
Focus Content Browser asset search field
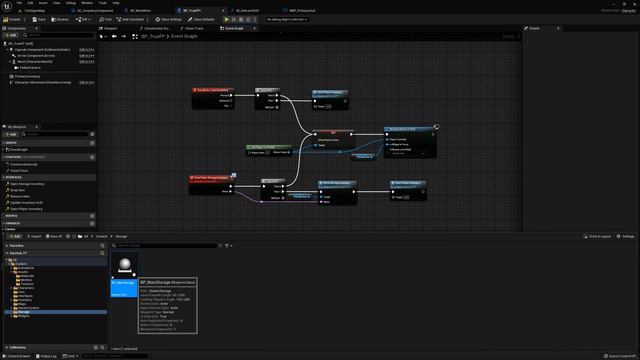[166, 246]
